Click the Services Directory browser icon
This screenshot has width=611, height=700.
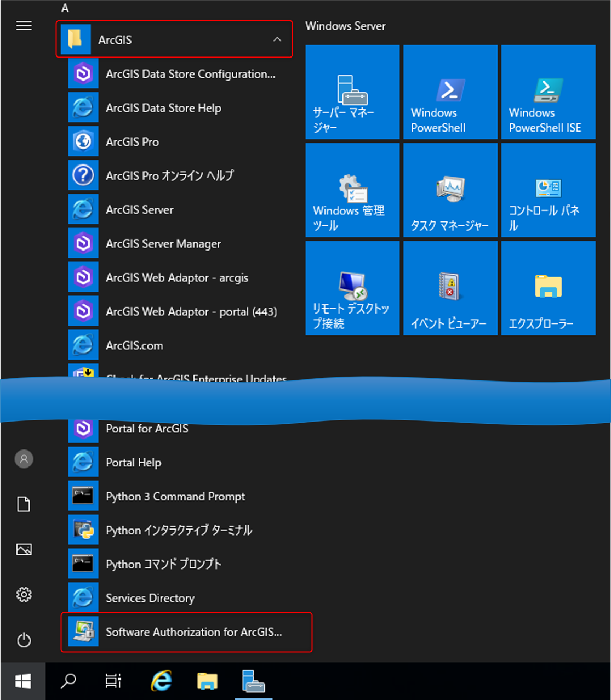point(83,598)
